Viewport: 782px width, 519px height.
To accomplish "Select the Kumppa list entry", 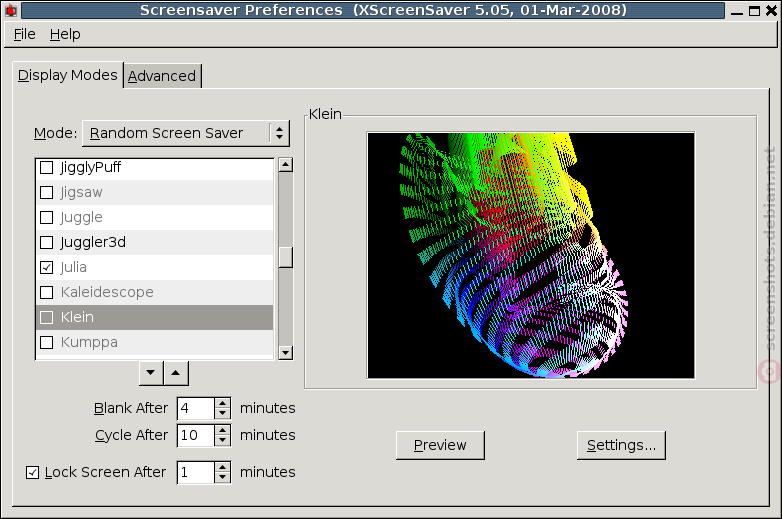I will [x=155, y=343].
